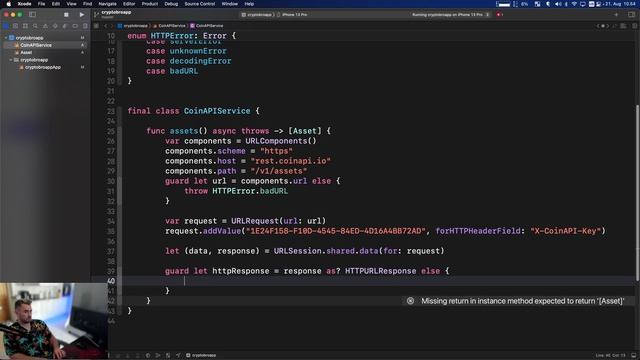640x360 pixels.
Task: Show the Symbol navigator
Action: coord(25,26)
